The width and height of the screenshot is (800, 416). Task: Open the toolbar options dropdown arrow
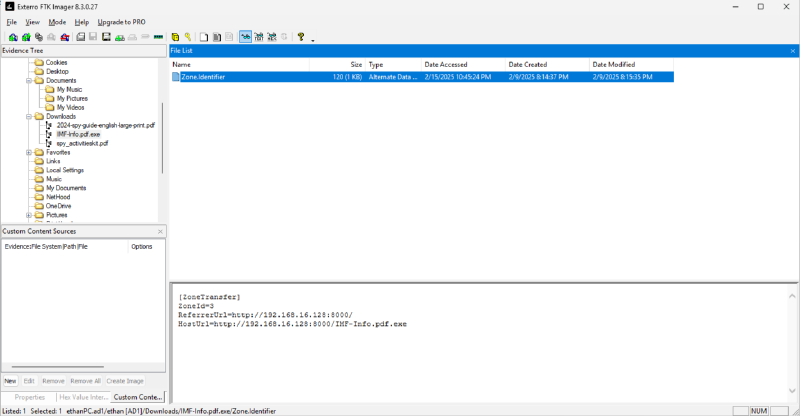tap(313, 40)
